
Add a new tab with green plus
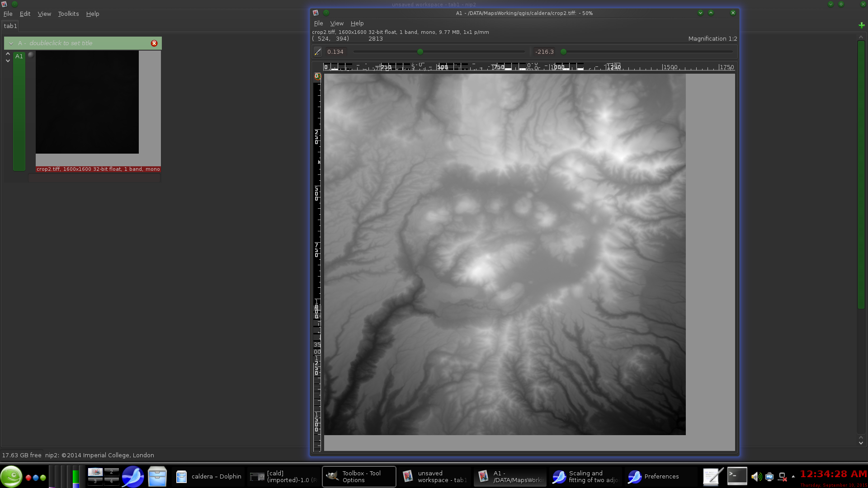[x=862, y=25]
